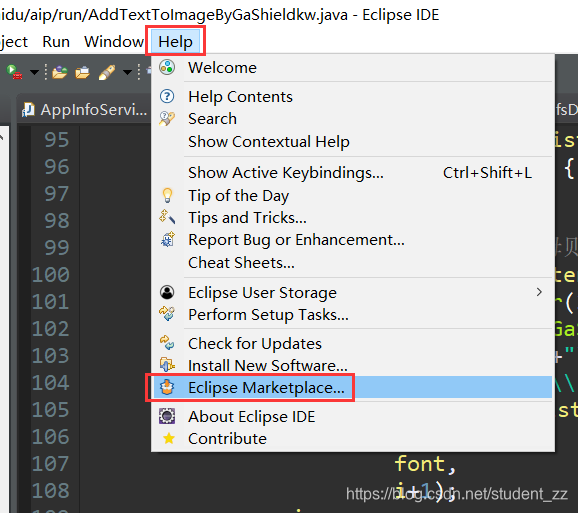Image resolution: width=578 pixels, height=513 pixels.
Task: Click line number 104 in the editor
Action: [51, 383]
